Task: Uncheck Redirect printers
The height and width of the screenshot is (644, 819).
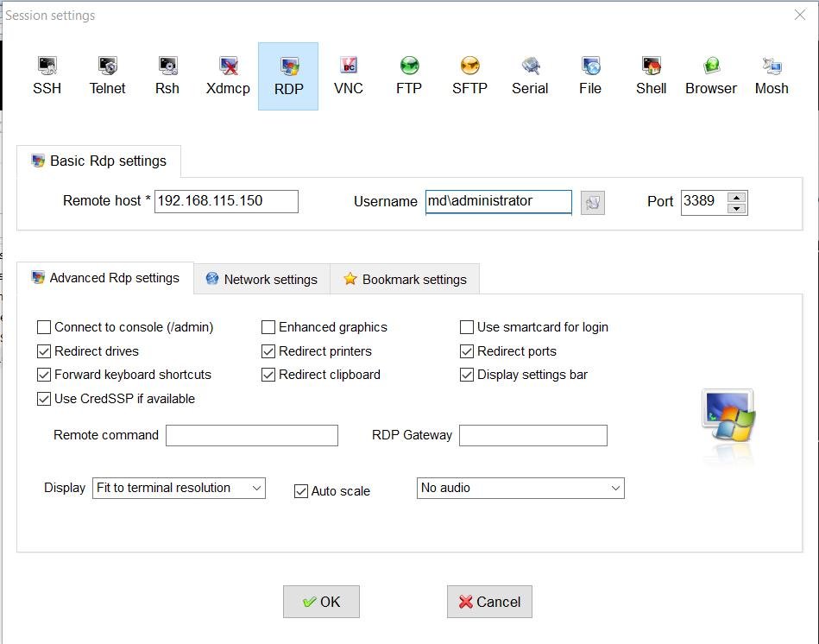Action: [268, 351]
